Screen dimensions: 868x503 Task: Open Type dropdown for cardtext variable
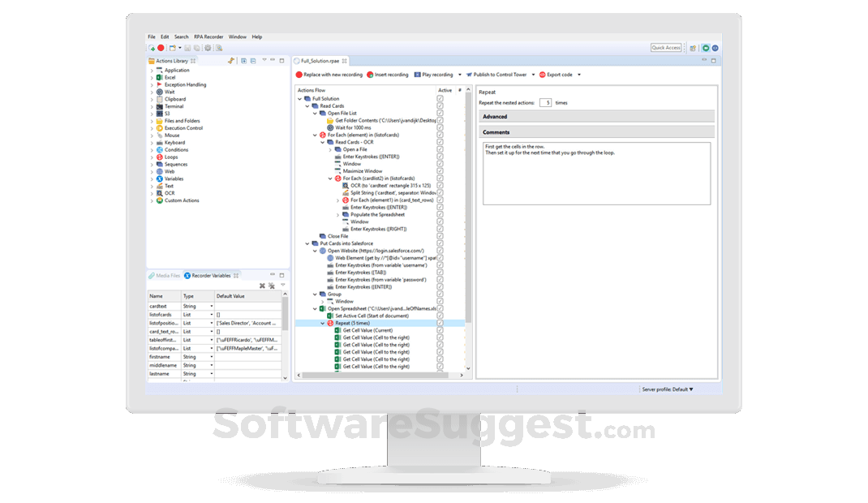coord(211,306)
